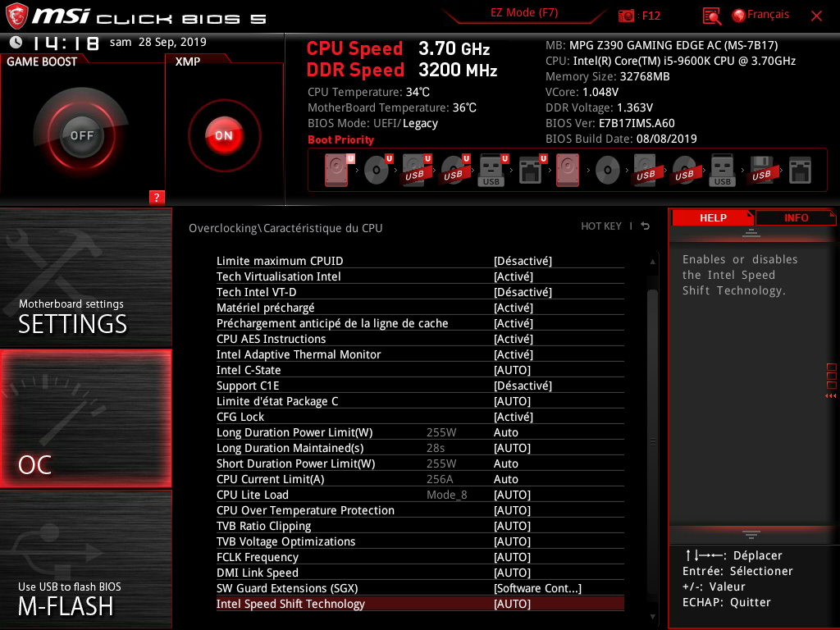Image resolution: width=840 pixels, height=630 pixels.
Task: Select the USB floppy boot device icon
Action: point(761,170)
